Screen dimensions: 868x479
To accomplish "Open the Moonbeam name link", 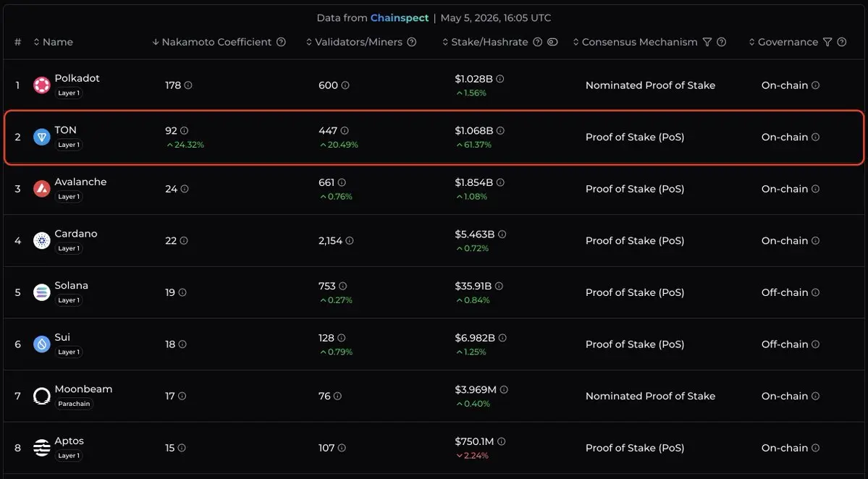I will (x=83, y=389).
